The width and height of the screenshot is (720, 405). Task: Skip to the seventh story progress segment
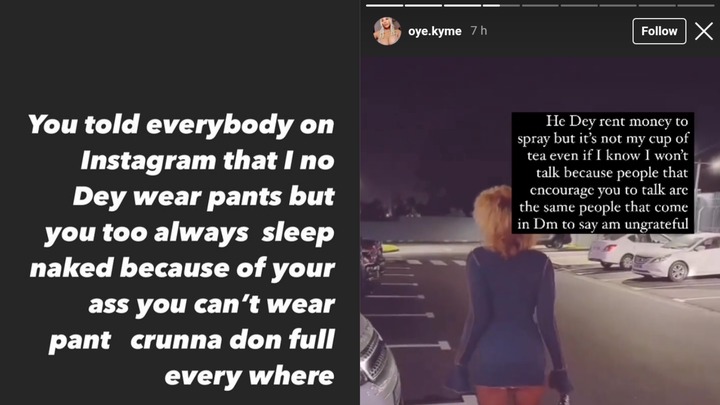[618, 6]
